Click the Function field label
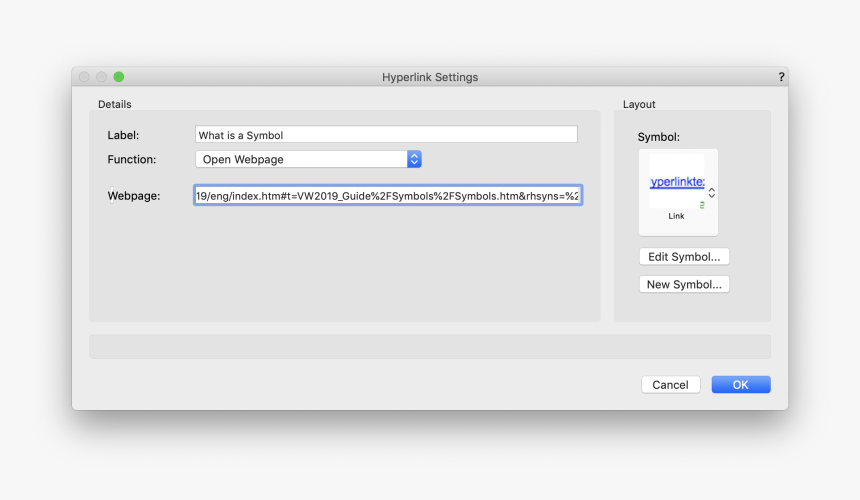This screenshot has width=860, height=500. [x=132, y=159]
